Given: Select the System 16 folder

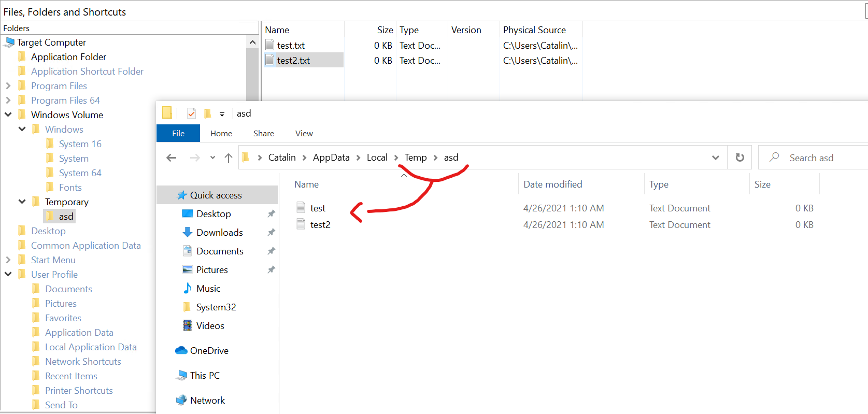Looking at the screenshot, I should coord(80,144).
